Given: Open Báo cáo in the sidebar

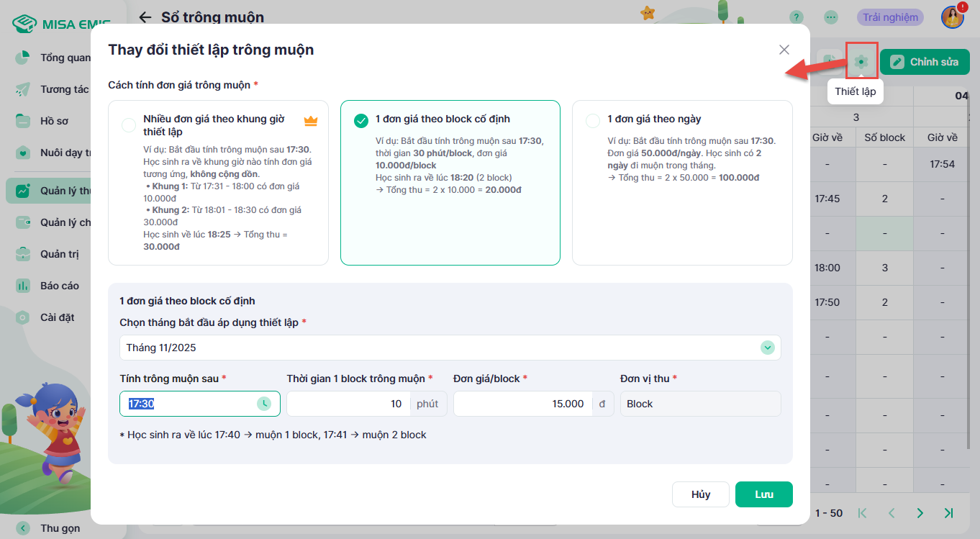Looking at the screenshot, I should point(59,286).
